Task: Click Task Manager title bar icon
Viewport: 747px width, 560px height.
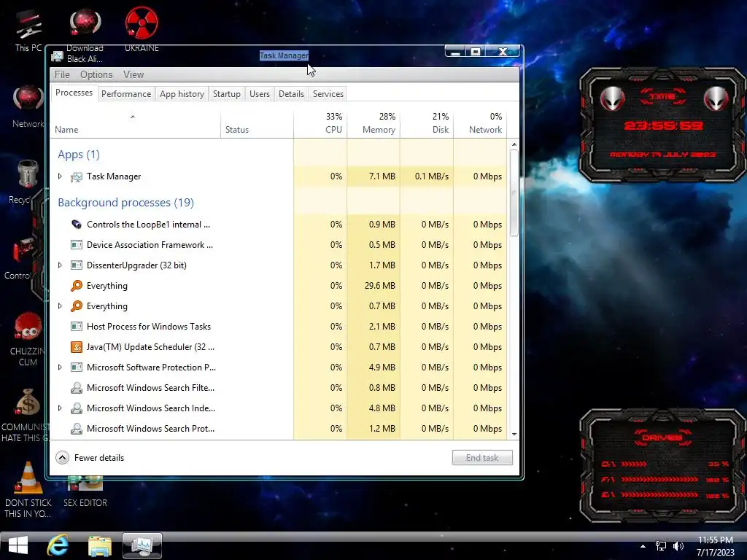Action: coord(57,57)
